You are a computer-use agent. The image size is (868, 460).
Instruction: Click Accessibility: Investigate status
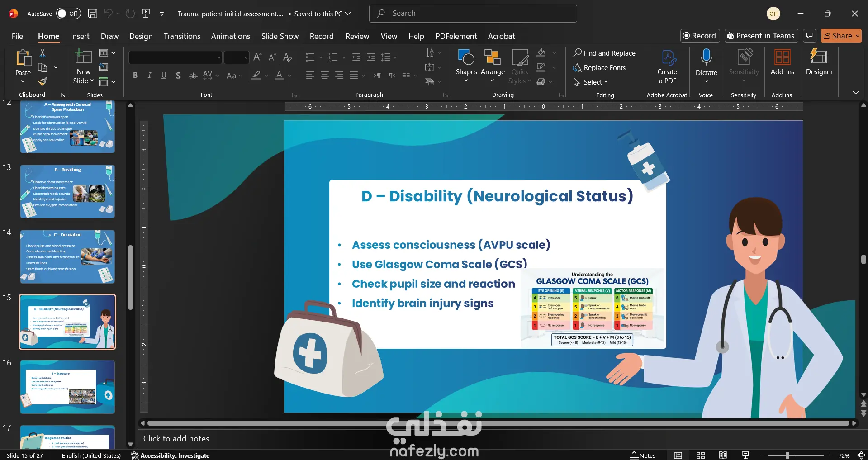170,455
